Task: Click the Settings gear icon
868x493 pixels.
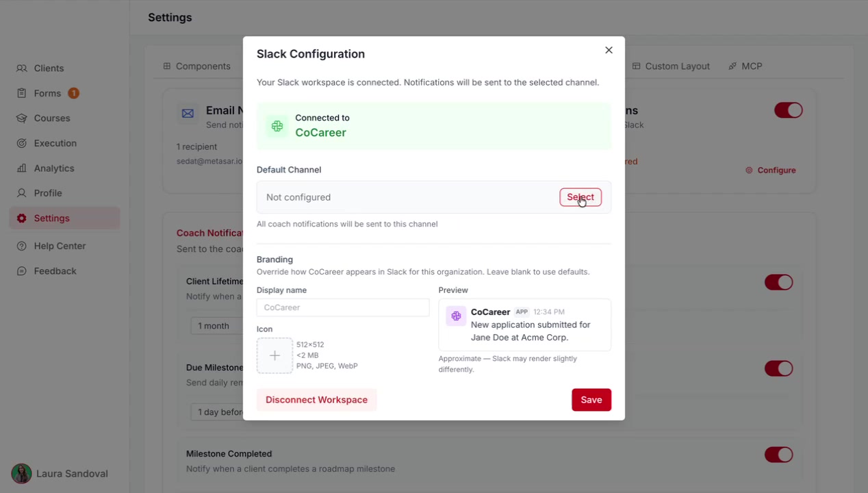Action: pyautogui.click(x=22, y=218)
